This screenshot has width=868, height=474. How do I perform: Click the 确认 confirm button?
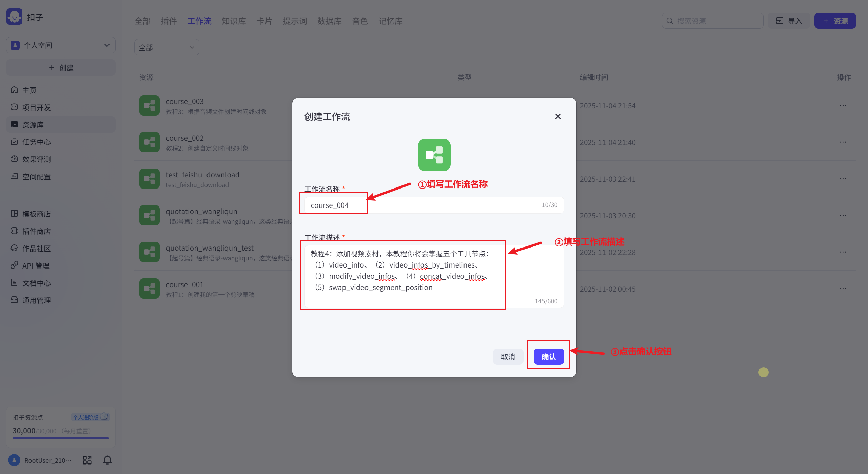(x=548, y=356)
